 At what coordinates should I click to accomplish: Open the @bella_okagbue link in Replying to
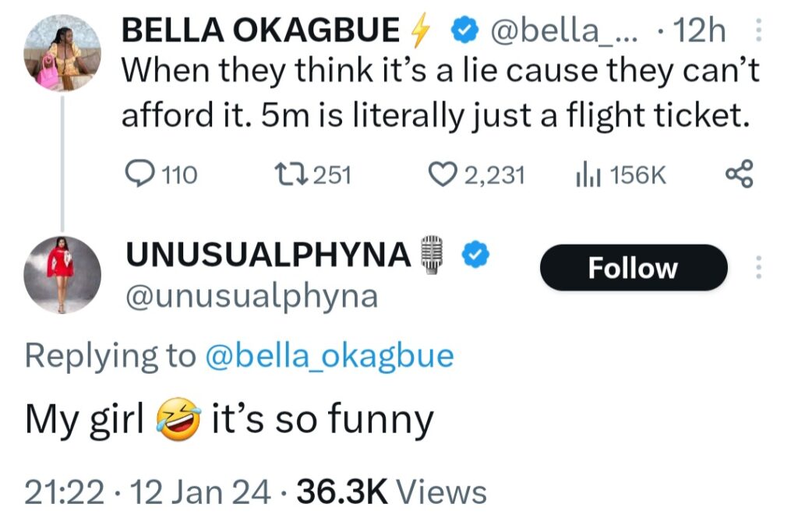click(x=329, y=356)
